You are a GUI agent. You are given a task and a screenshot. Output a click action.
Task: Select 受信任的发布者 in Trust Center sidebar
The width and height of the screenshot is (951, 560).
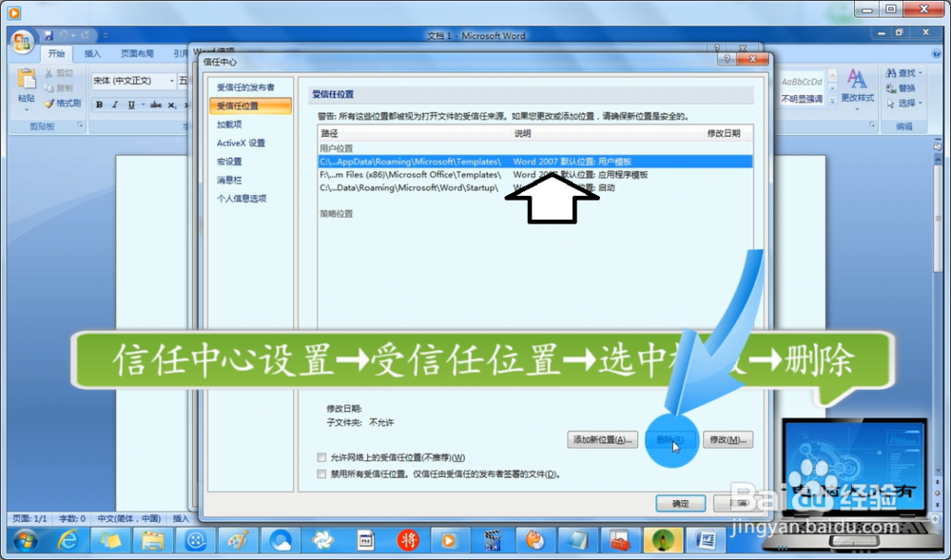245,87
